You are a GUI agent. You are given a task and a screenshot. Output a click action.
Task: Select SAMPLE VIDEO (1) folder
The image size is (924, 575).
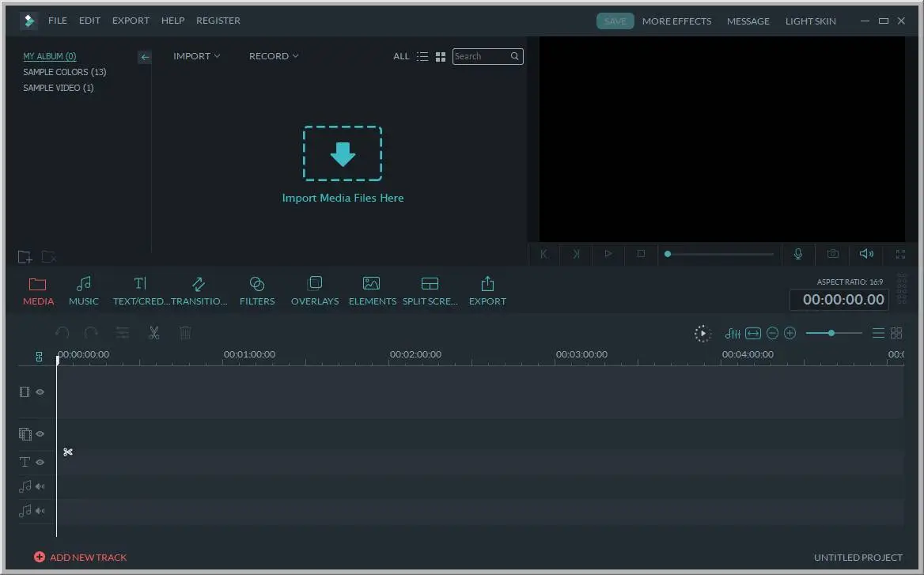(59, 88)
